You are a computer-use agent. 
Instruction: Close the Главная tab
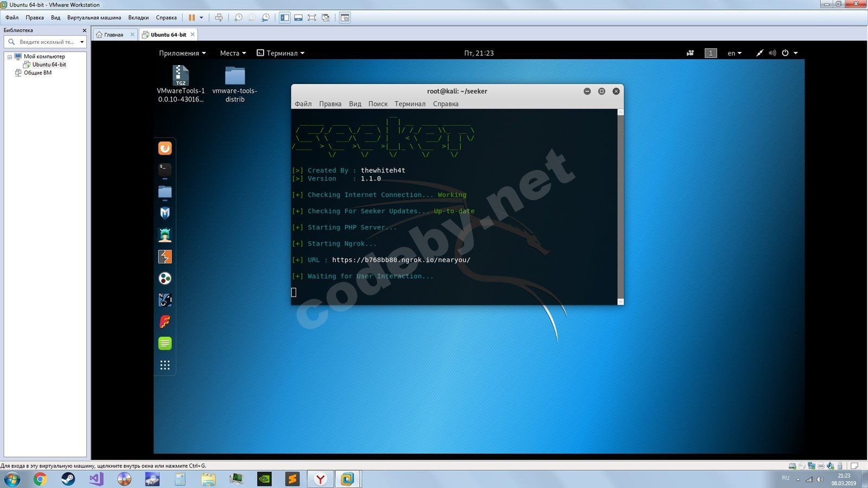point(132,34)
